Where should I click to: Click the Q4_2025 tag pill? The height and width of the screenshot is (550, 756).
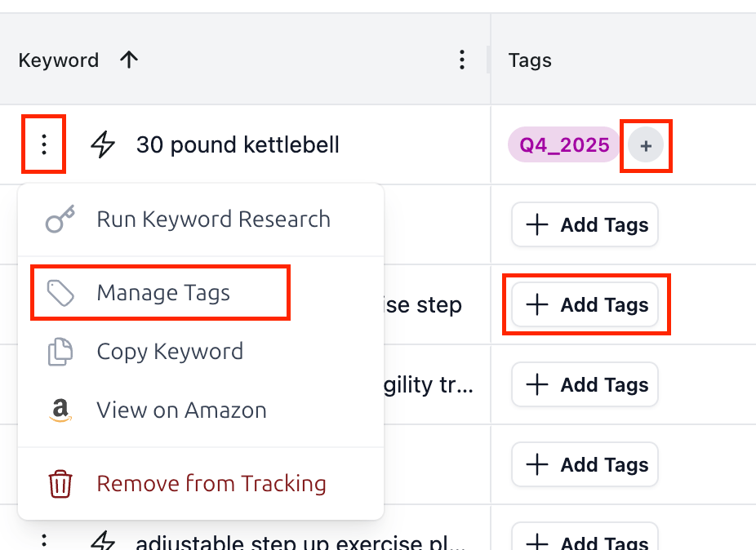coord(563,144)
